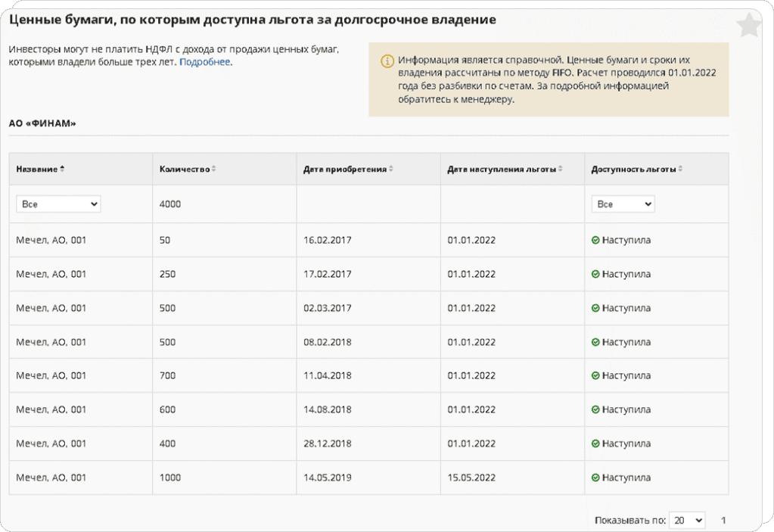Sort by Количество column arrows
The width and height of the screenshot is (774, 532).
(213, 169)
